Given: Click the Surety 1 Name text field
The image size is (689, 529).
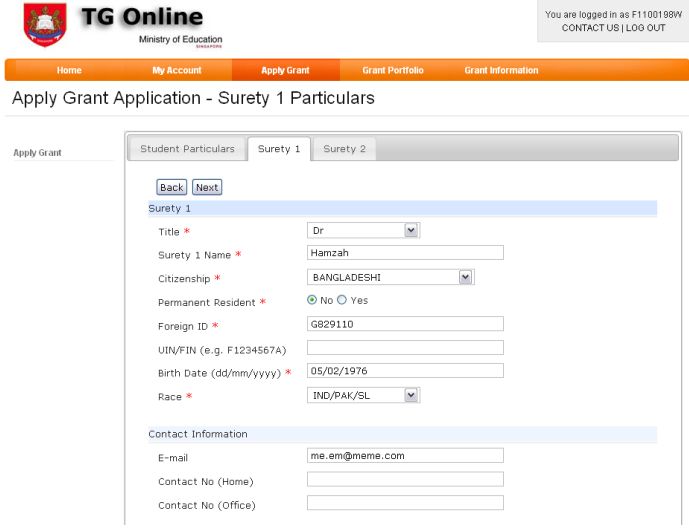Looking at the screenshot, I should point(405,253).
